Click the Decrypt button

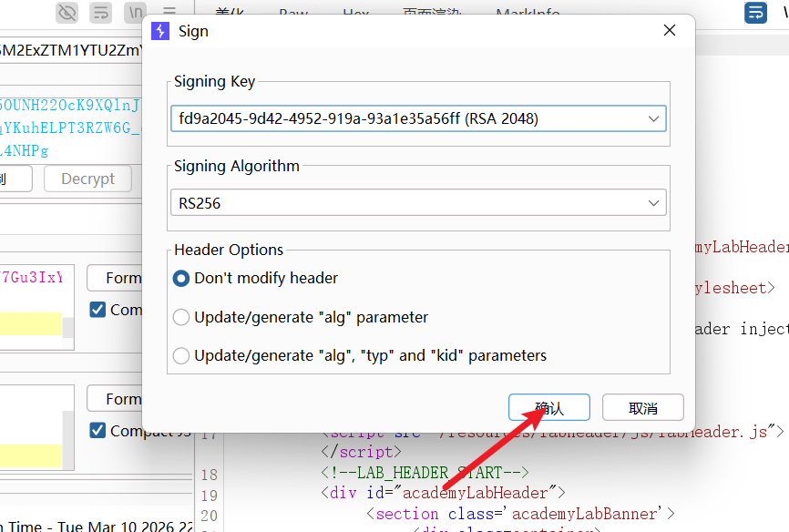tap(88, 179)
